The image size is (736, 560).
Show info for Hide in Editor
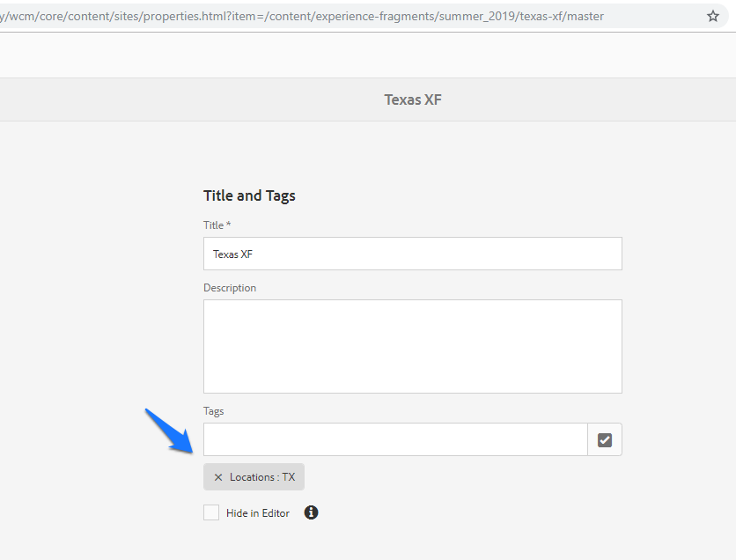(x=311, y=512)
